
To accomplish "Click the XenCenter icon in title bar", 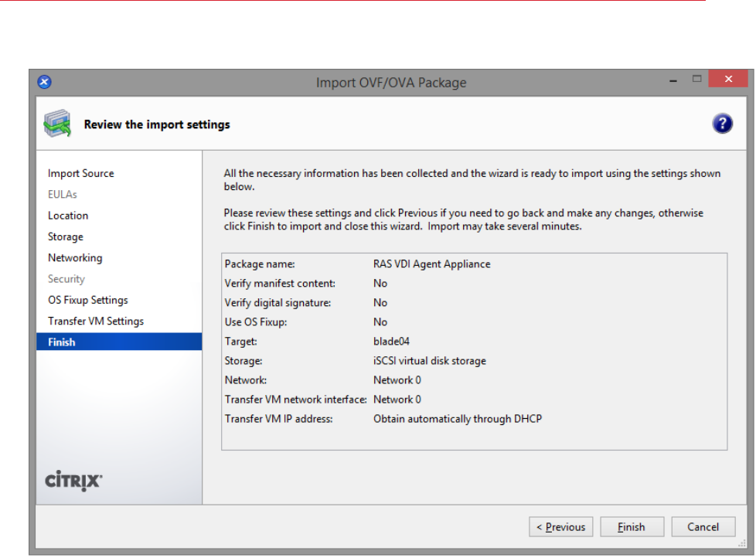I will (44, 82).
